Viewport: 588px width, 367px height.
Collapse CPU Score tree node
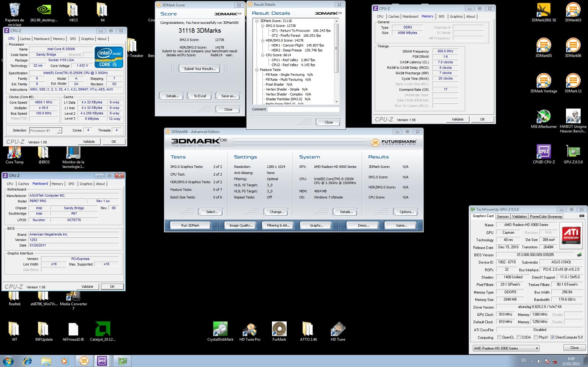263,55
